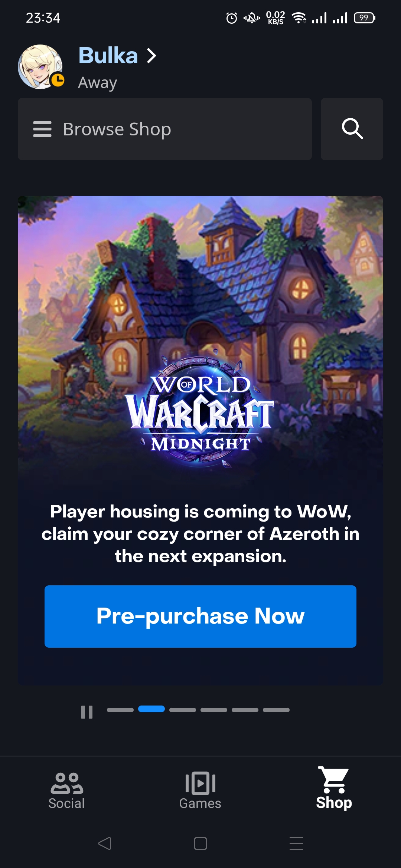This screenshot has height=868, width=401.
Task: Tap the Android back navigation triangle
Action: (105, 844)
